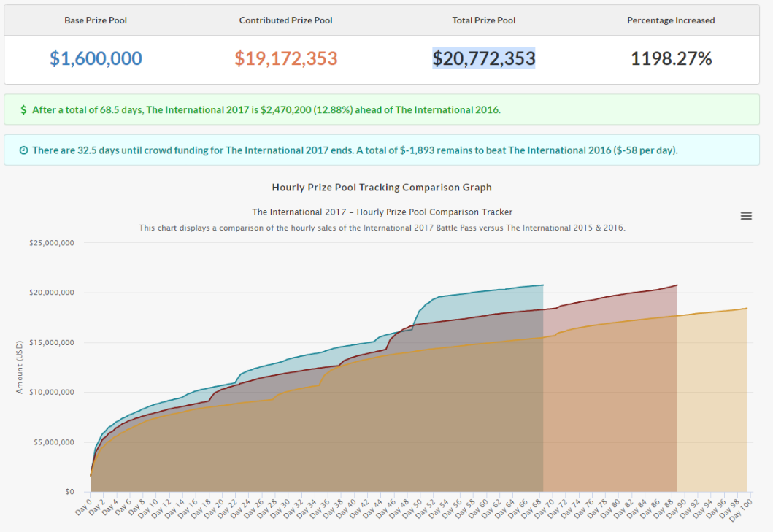Click the Base Prize Pool column header
Viewport: 773px width, 532px height.
pos(96,20)
